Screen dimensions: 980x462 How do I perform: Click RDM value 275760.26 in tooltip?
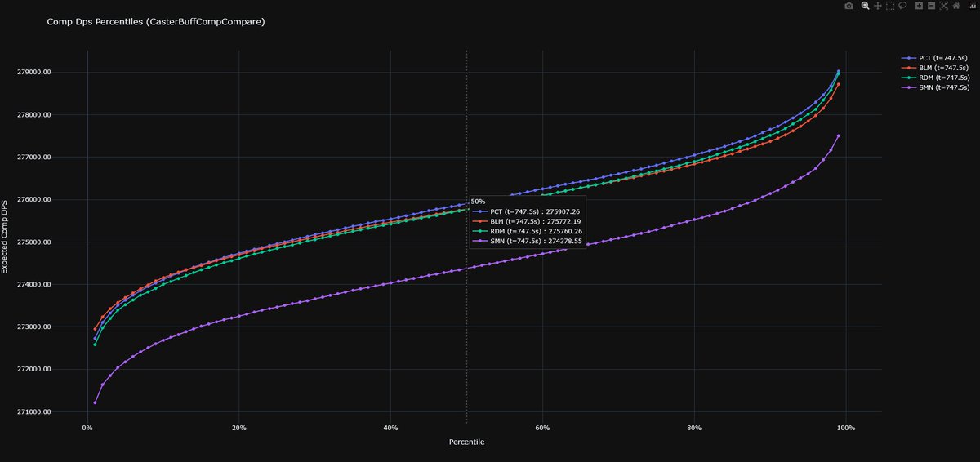[564, 231]
